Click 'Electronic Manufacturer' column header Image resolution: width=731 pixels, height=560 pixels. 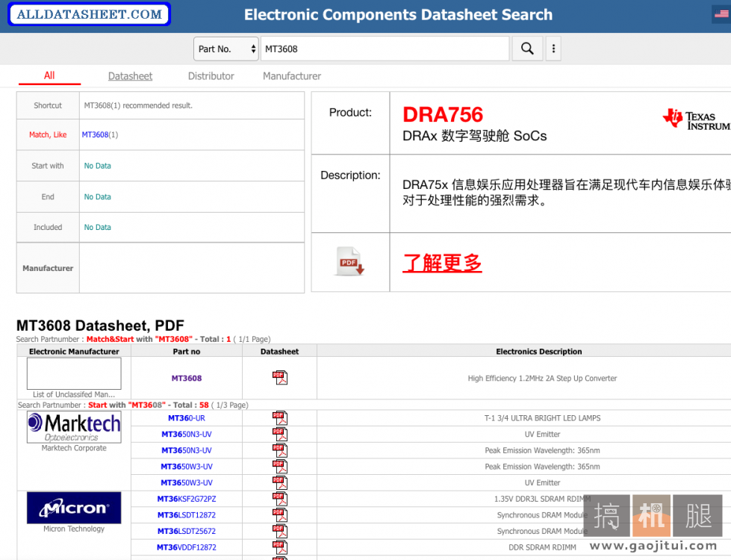tap(74, 352)
